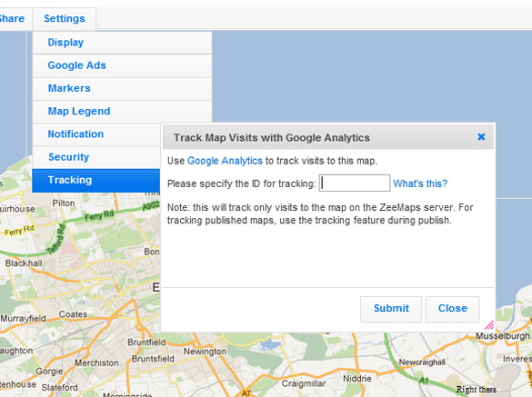Viewport: 532px width, 397px height.
Task: Click the Track Map Visits dialog title bar
Action: coord(327,137)
